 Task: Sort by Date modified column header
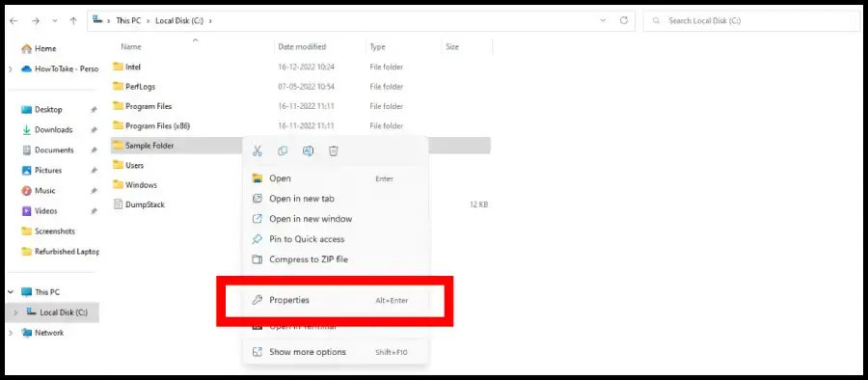click(x=302, y=47)
